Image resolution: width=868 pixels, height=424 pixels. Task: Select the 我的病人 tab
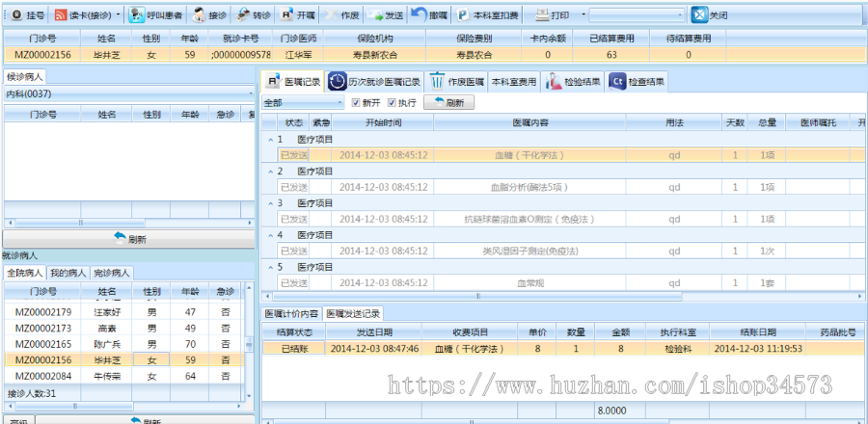68,273
